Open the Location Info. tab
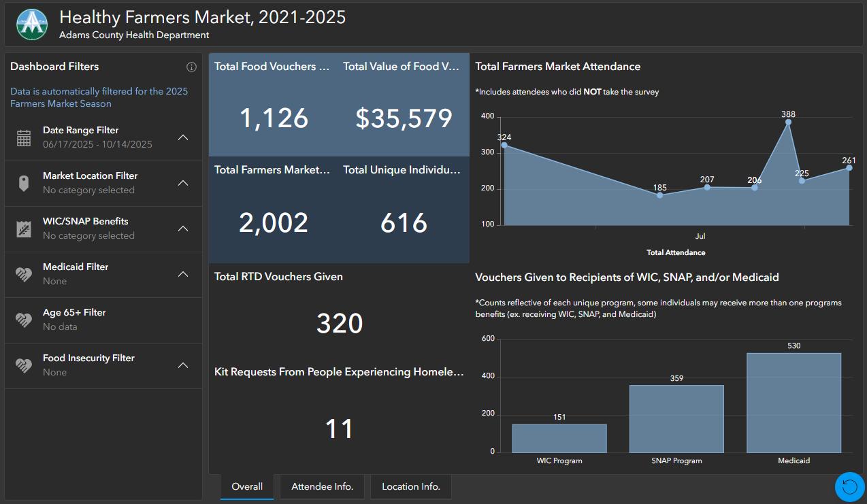Image resolution: width=867 pixels, height=504 pixels. tap(411, 487)
